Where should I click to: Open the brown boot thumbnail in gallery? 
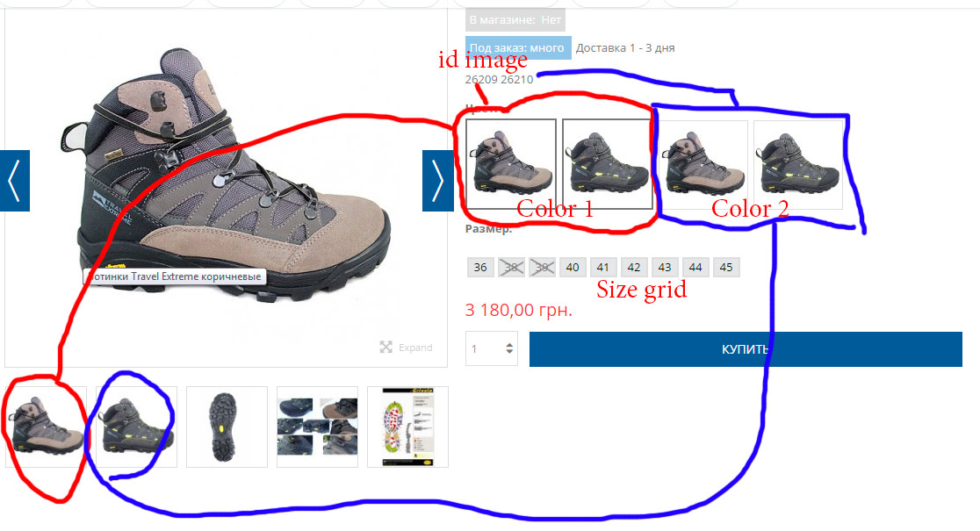47,427
